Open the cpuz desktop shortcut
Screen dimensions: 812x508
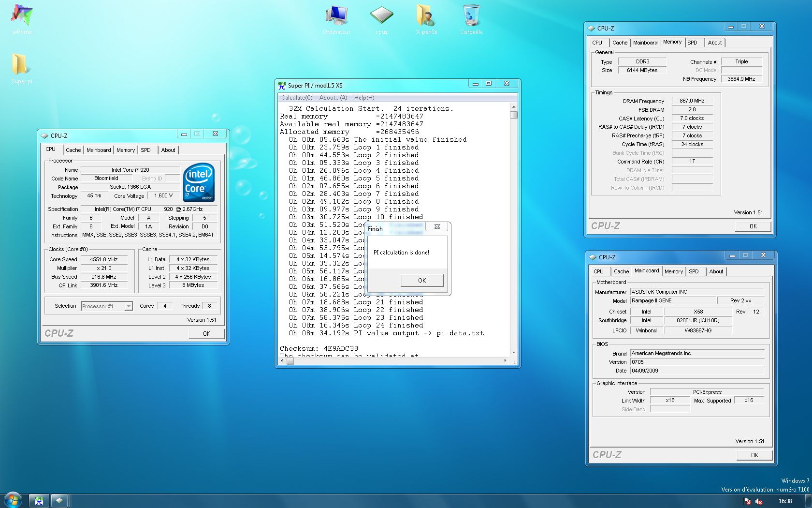[x=381, y=18]
